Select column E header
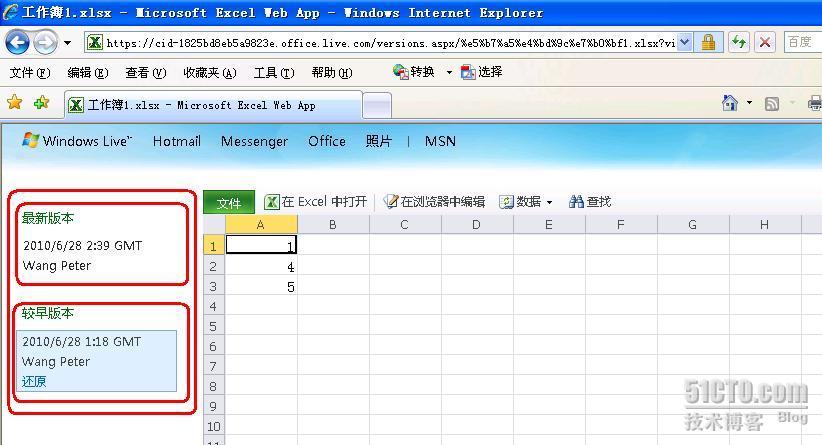Image resolution: width=822 pixels, height=445 pixels. coord(549,225)
